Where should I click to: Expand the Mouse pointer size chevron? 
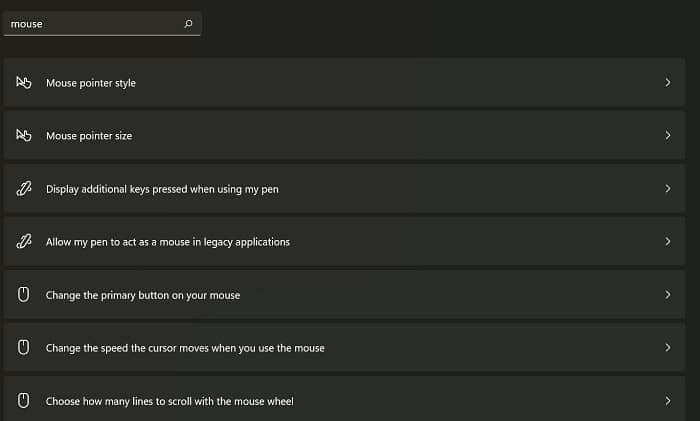pyautogui.click(x=667, y=136)
